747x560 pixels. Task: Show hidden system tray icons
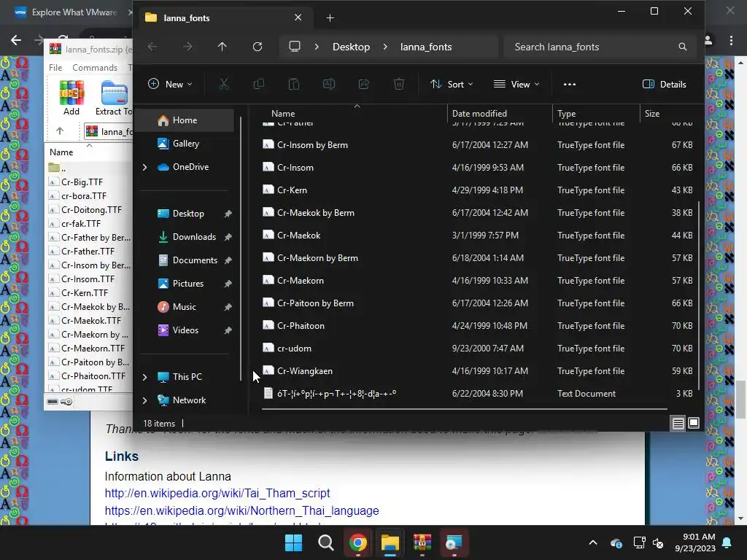coord(592,542)
